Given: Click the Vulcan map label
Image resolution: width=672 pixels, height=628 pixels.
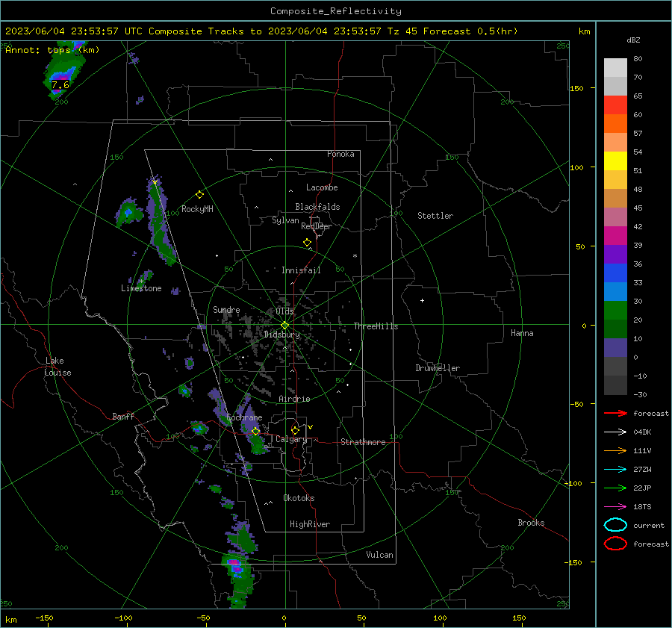Looking at the screenshot, I should pyautogui.click(x=379, y=555).
